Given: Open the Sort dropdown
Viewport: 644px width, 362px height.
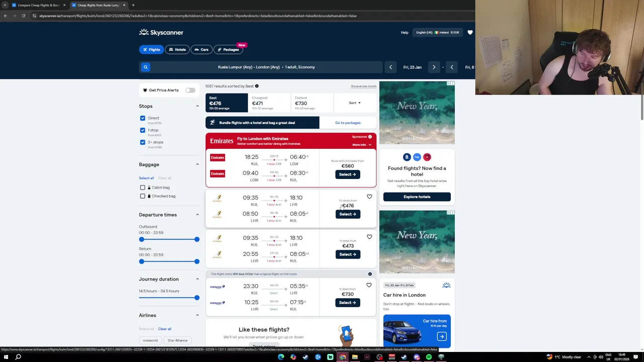Looking at the screenshot, I should pyautogui.click(x=355, y=103).
